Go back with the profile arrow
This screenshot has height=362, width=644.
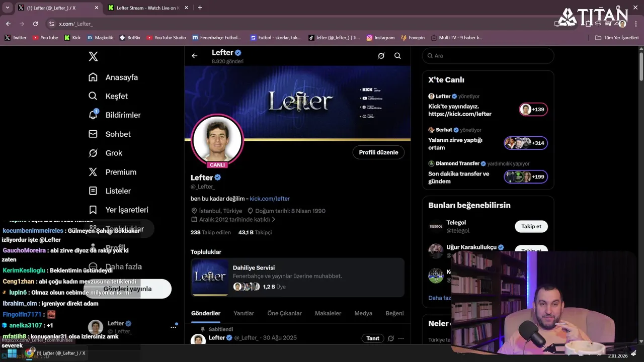[194, 56]
